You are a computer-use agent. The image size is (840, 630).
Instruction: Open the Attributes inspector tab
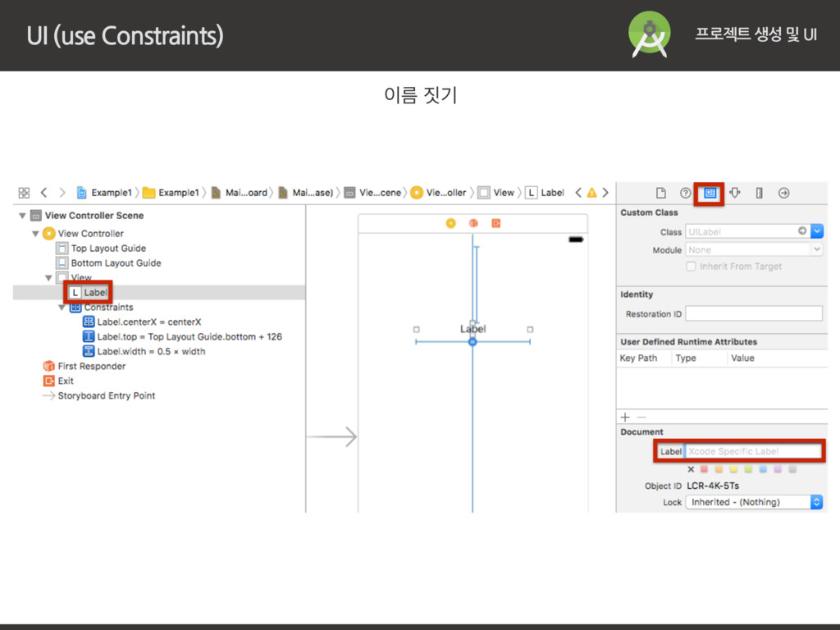coord(735,193)
